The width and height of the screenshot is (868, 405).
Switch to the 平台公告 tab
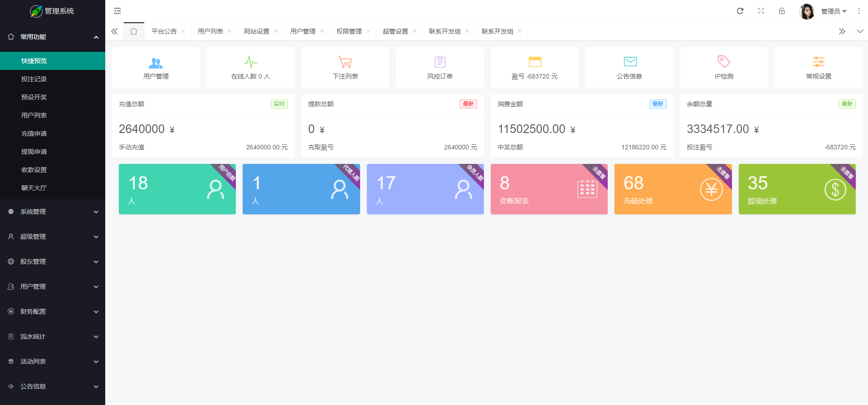(x=164, y=31)
